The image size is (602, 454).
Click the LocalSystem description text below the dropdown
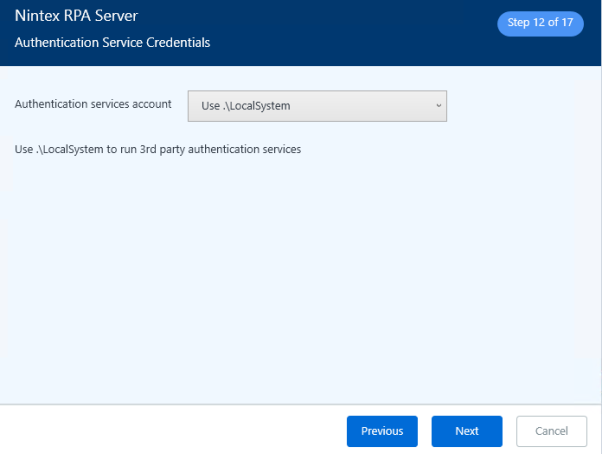[x=158, y=150]
